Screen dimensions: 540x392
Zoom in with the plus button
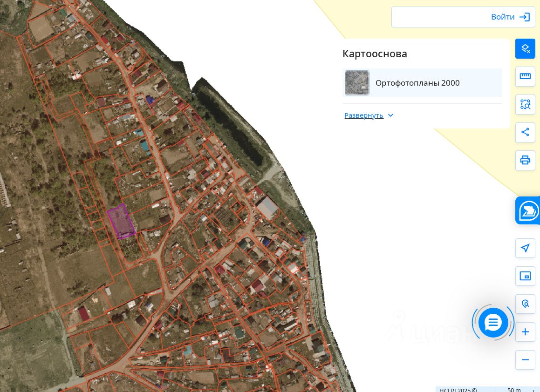[x=525, y=332]
